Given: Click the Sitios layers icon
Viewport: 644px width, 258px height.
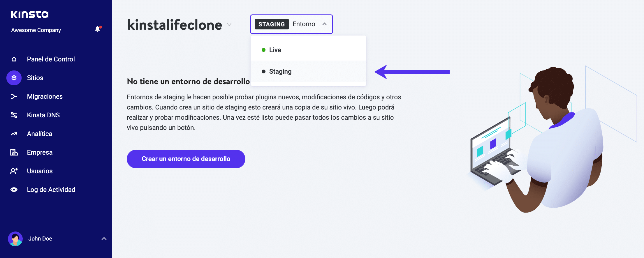Looking at the screenshot, I should [14, 78].
